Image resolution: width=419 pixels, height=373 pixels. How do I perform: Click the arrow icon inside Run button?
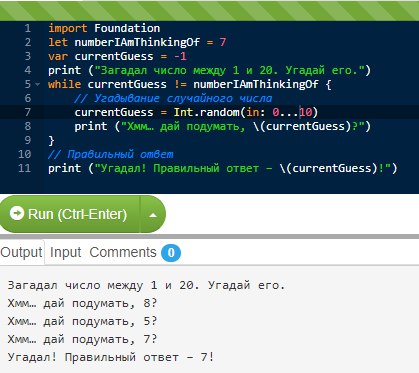tap(17, 213)
